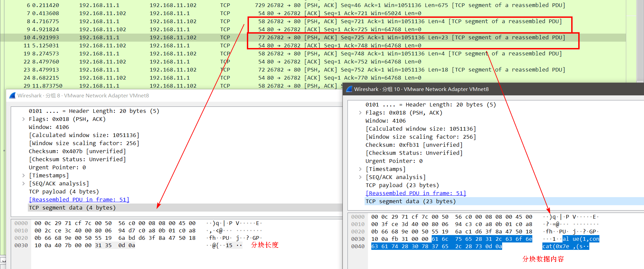Click hex row 0030 in packet 8 window

[85, 245]
